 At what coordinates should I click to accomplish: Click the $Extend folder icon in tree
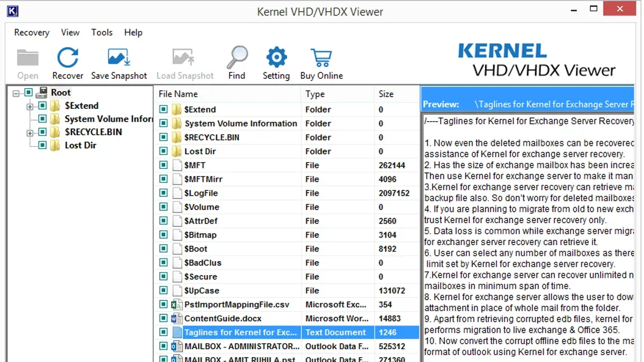click(55, 106)
